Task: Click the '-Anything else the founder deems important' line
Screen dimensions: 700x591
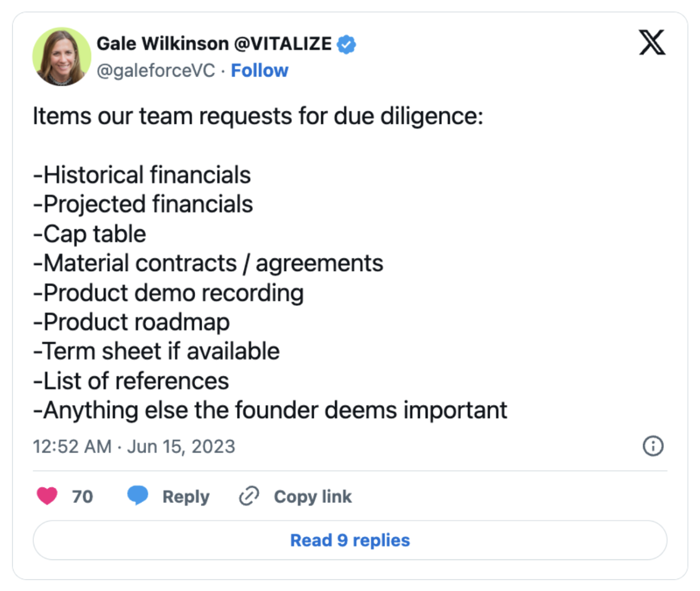Action: click(270, 411)
